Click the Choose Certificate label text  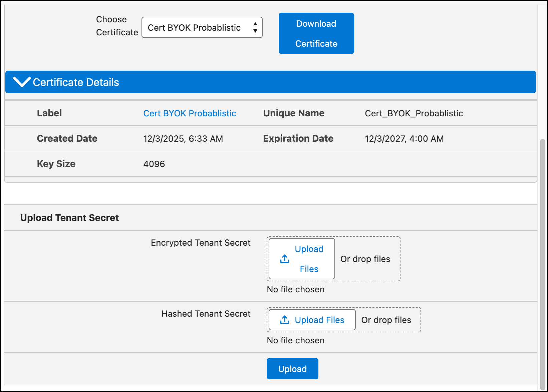[x=117, y=26]
